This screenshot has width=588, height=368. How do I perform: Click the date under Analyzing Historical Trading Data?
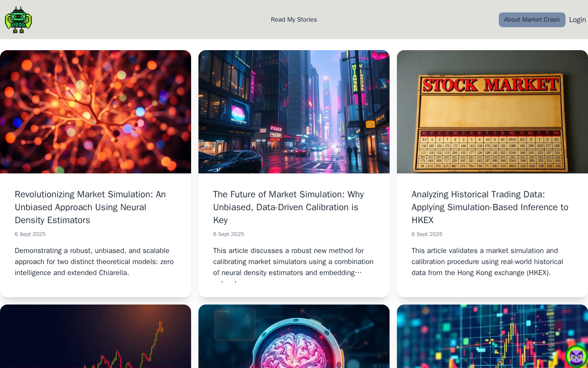click(x=427, y=234)
